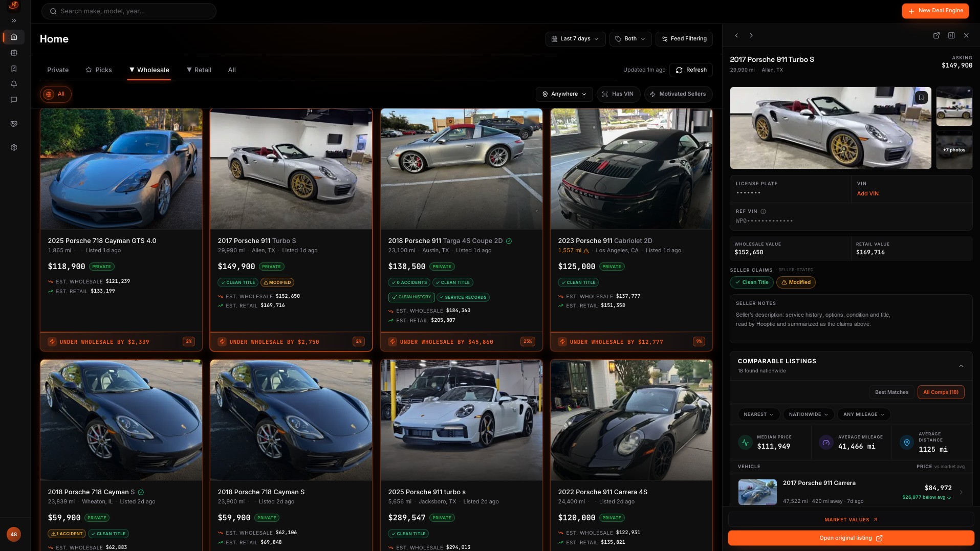
Task: Close the listing detail panel
Action: [x=966, y=35]
